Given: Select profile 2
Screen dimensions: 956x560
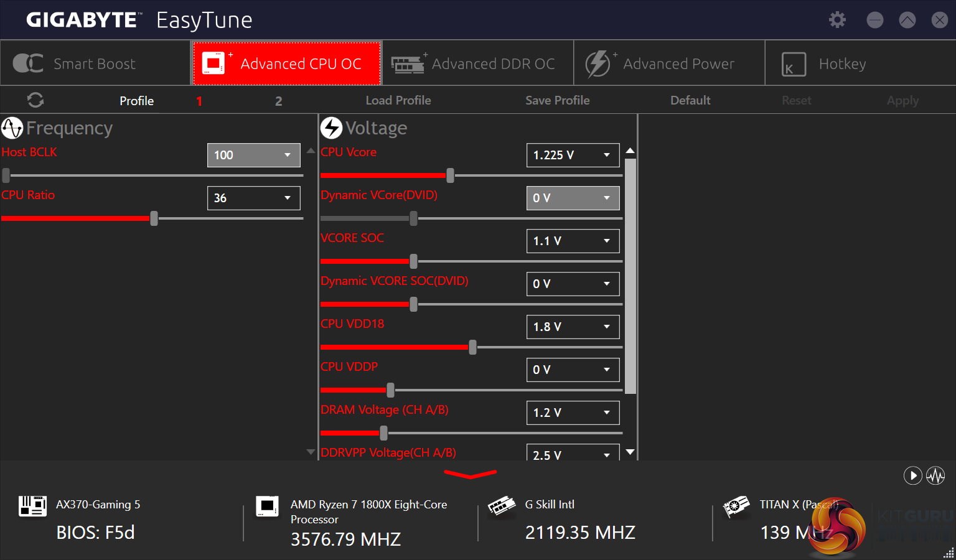Looking at the screenshot, I should [x=279, y=101].
